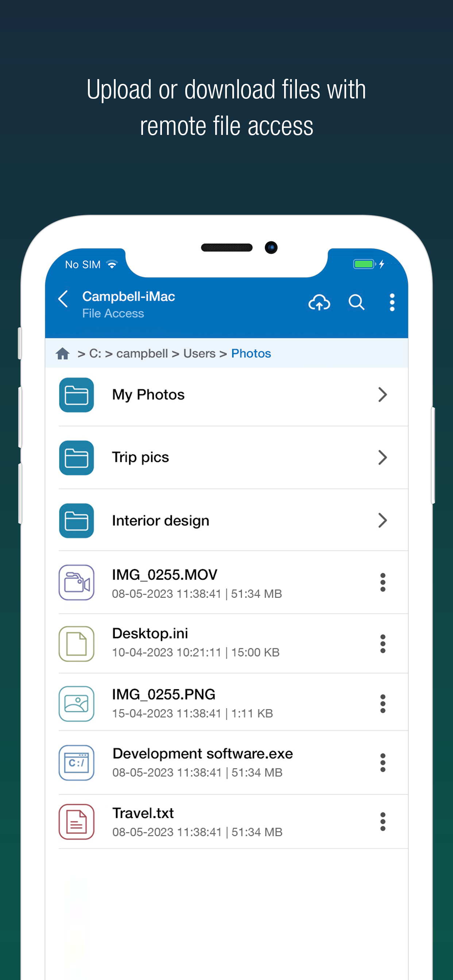
Task: Select file name Travel.txt
Action: (x=143, y=813)
